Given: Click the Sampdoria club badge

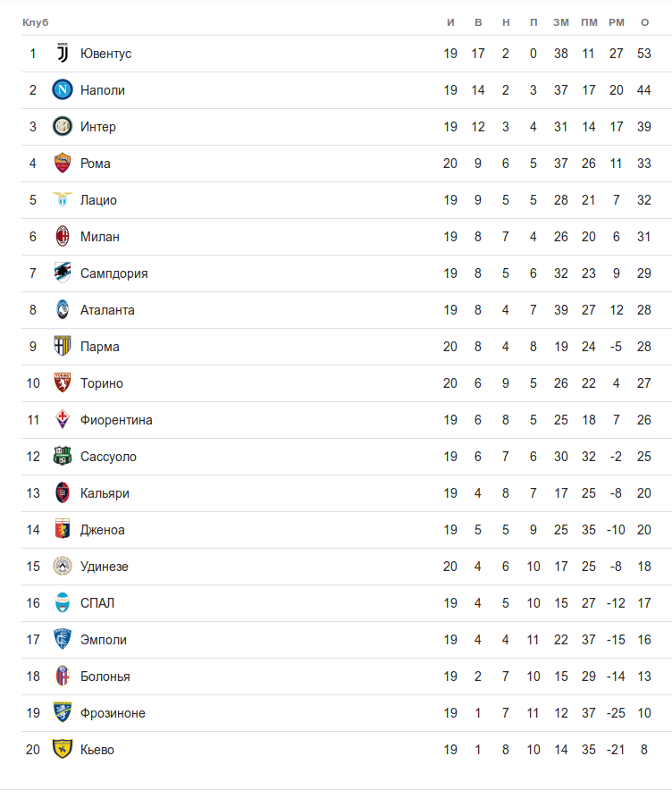Looking at the screenshot, I should [x=63, y=273].
